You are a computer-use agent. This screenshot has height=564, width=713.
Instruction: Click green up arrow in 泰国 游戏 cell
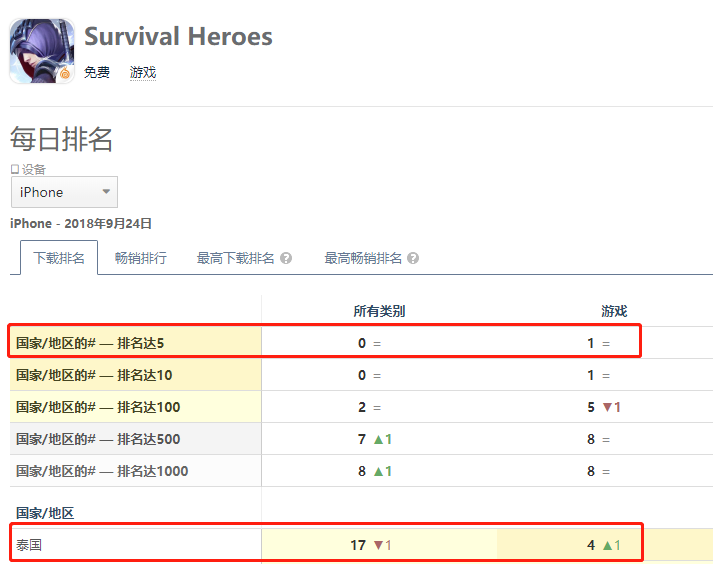click(x=608, y=545)
